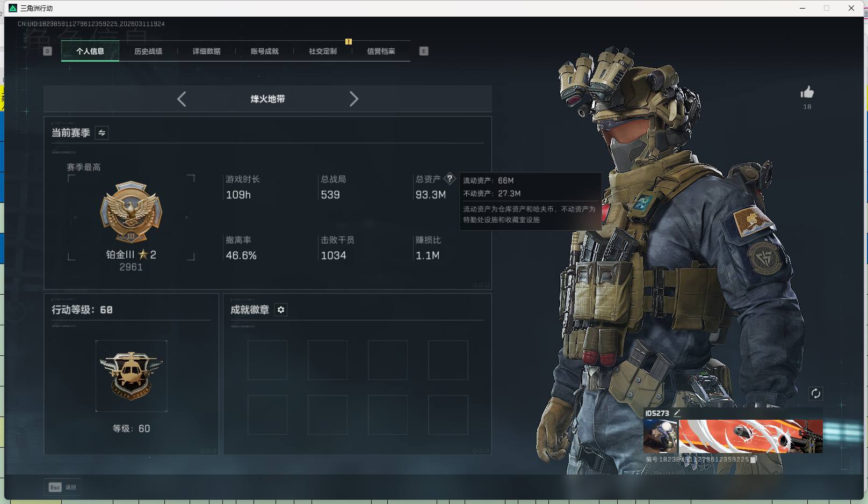Click the question mark beside 总资产
Image resolution: width=868 pixels, height=504 pixels.
tap(450, 179)
